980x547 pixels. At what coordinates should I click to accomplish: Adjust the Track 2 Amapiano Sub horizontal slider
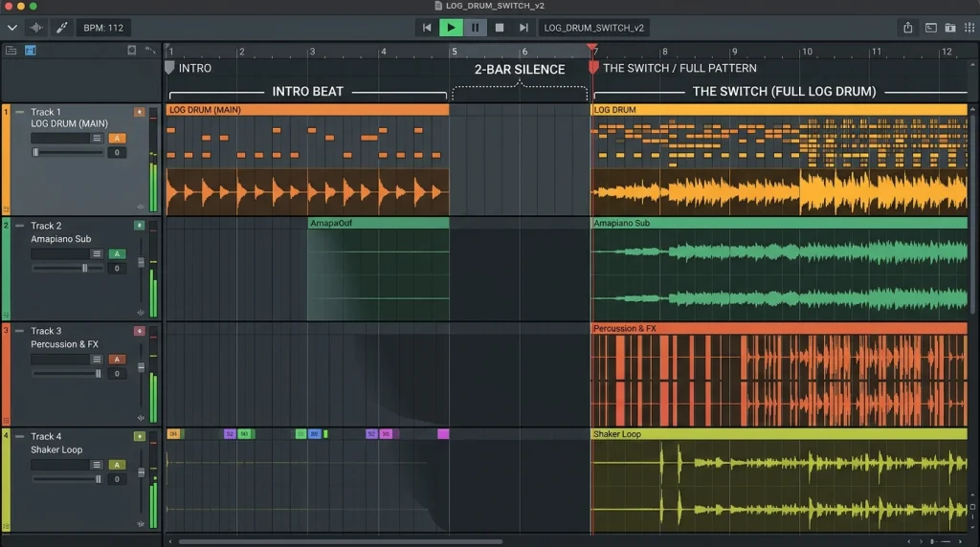tap(68, 268)
